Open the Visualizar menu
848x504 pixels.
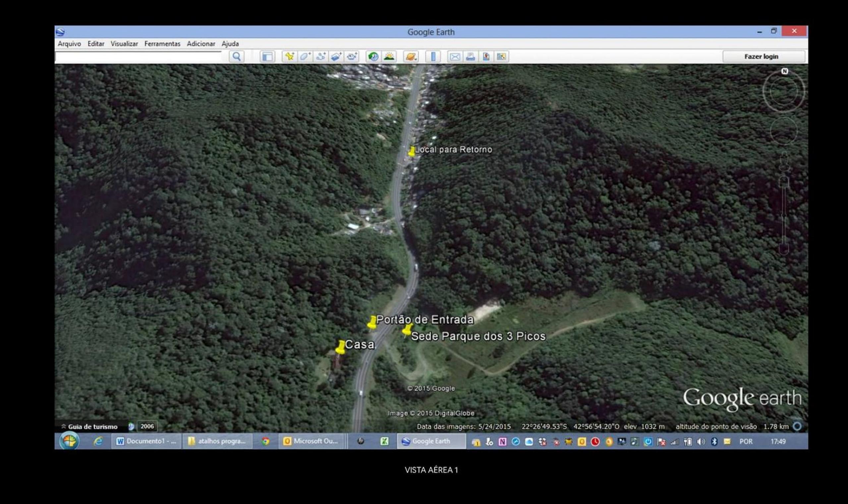click(x=124, y=44)
